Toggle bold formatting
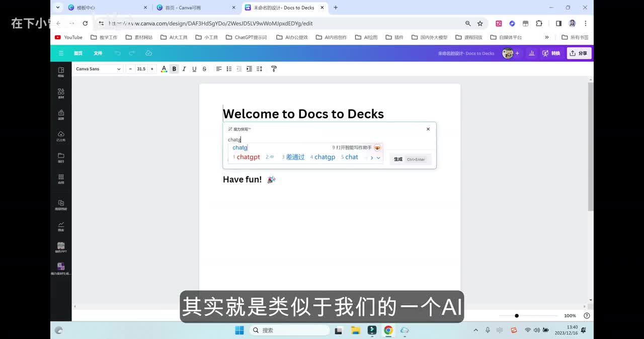The width and height of the screenshot is (644, 339). pyautogui.click(x=174, y=69)
